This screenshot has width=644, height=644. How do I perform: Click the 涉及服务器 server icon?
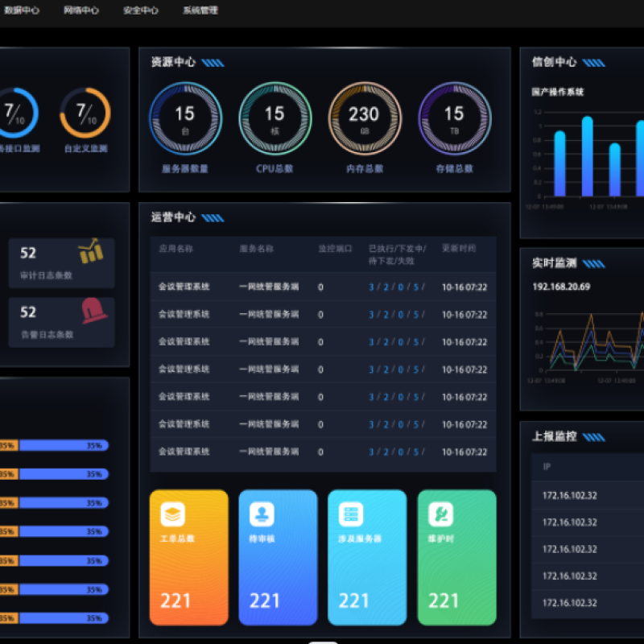[351, 514]
